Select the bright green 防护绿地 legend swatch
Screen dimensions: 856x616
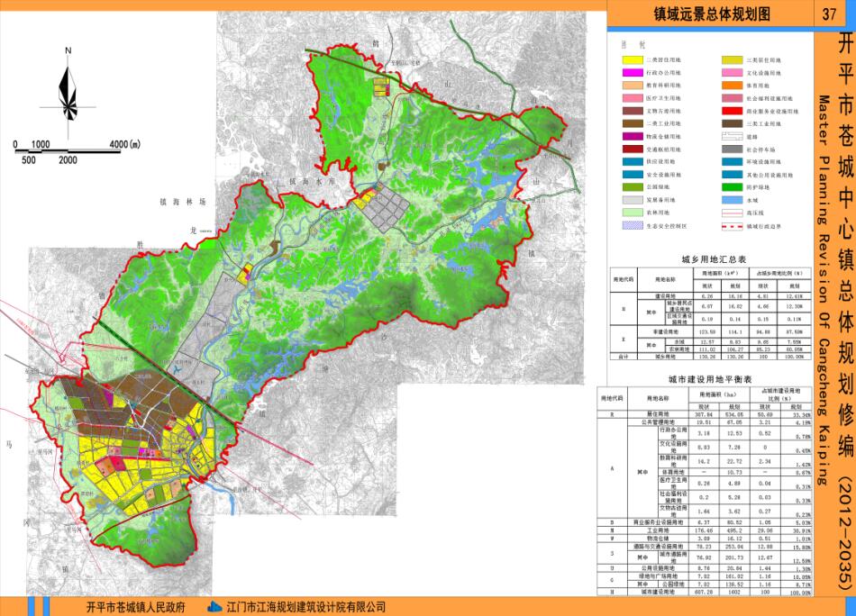[733, 188]
